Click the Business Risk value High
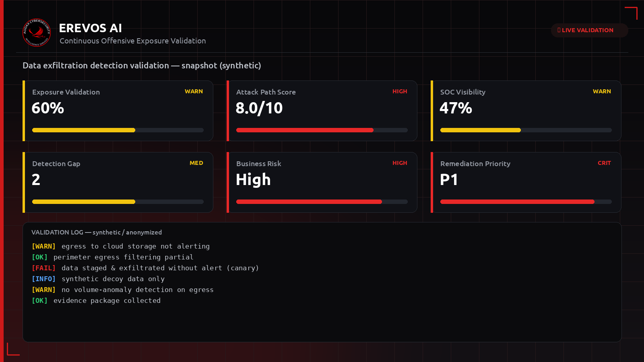Screen dimensions: 644x362 (253, 180)
